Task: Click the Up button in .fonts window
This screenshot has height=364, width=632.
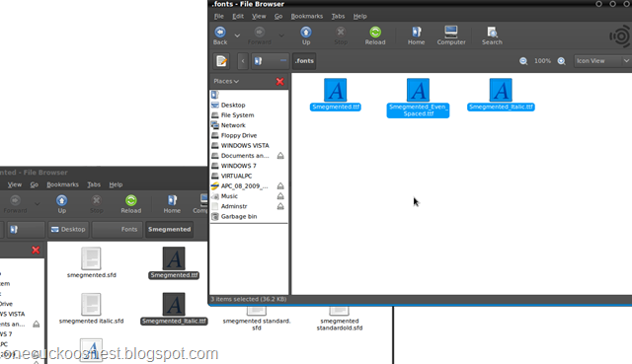Action: point(306,36)
